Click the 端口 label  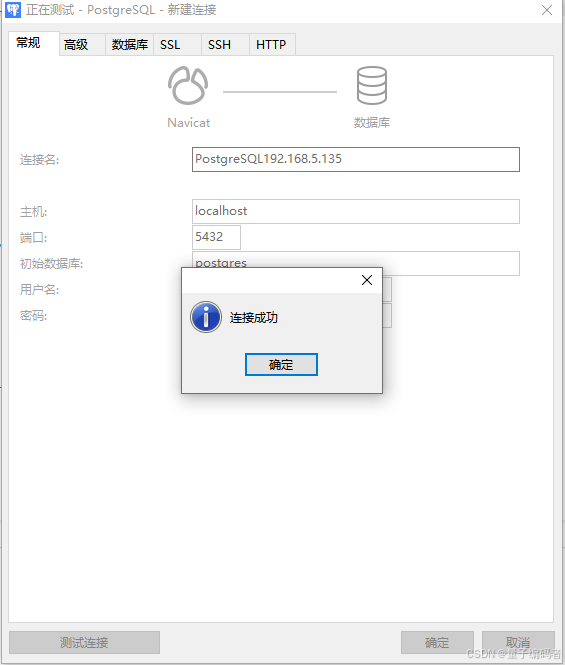pyautogui.click(x=34, y=238)
